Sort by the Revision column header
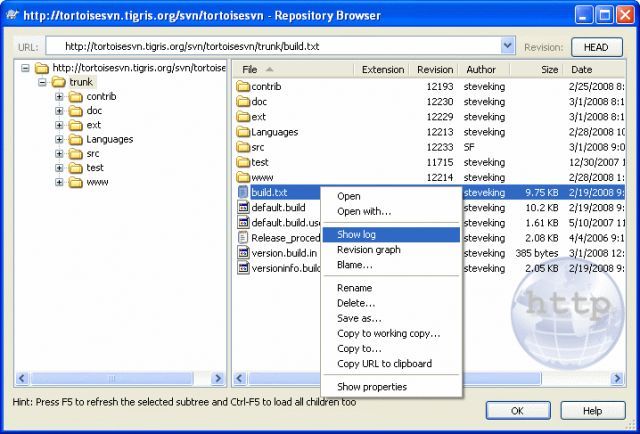This screenshot has width=640, height=434. tap(434, 70)
